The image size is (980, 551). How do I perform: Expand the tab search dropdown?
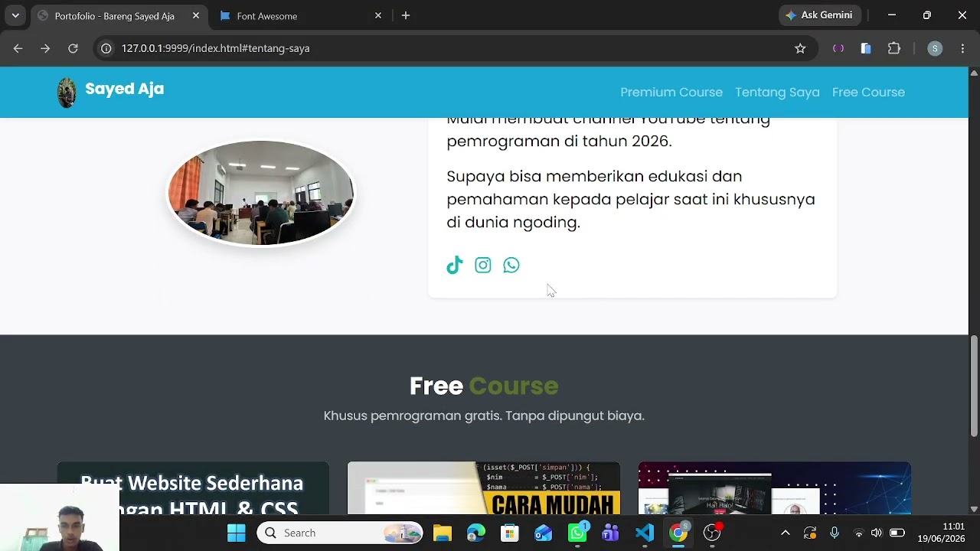tap(15, 15)
